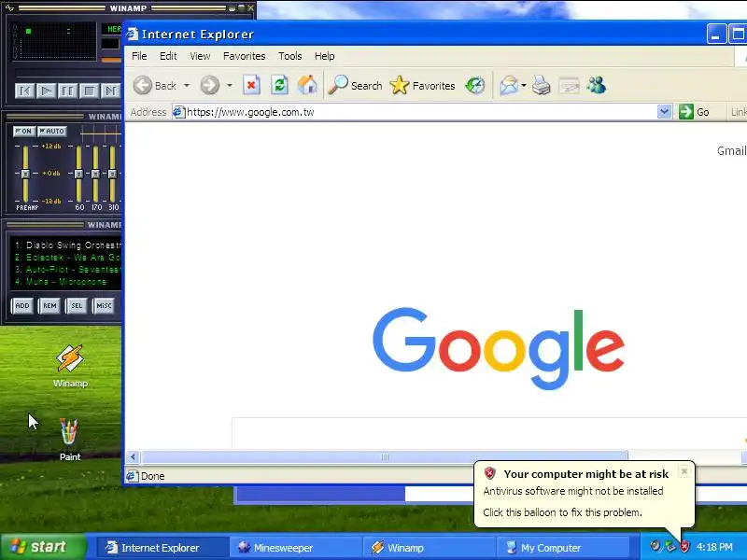Open the playlist ADD menu button

click(22, 306)
